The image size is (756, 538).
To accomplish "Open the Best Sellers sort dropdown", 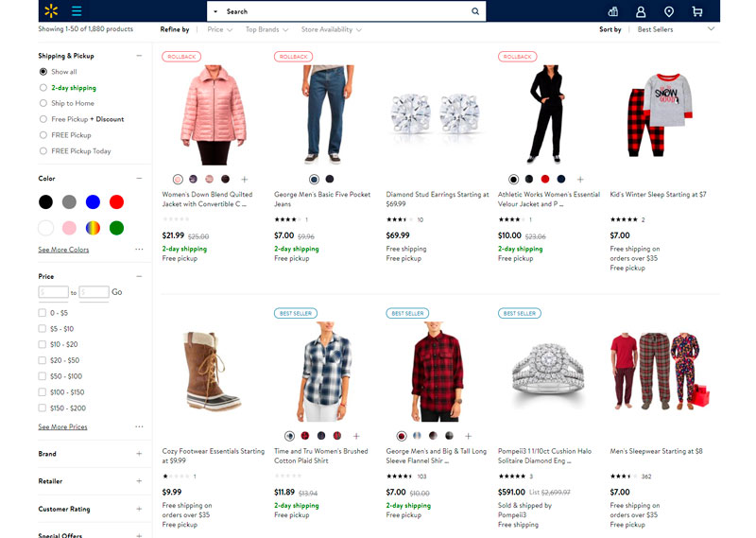I will (676, 29).
